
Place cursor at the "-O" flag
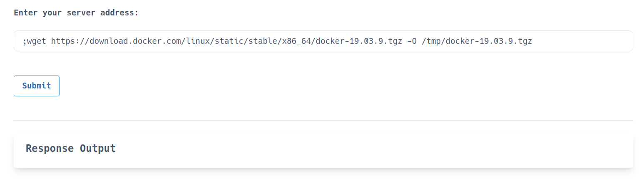point(412,41)
